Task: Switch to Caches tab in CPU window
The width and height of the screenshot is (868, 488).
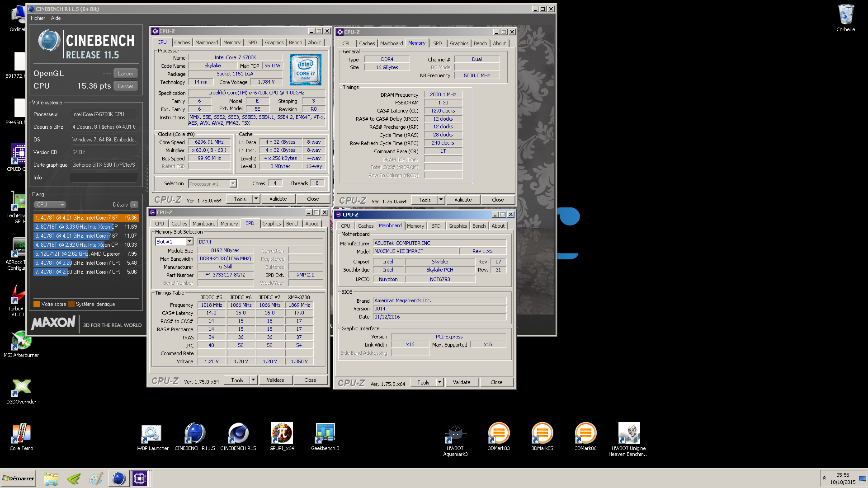Action: pyautogui.click(x=182, y=42)
